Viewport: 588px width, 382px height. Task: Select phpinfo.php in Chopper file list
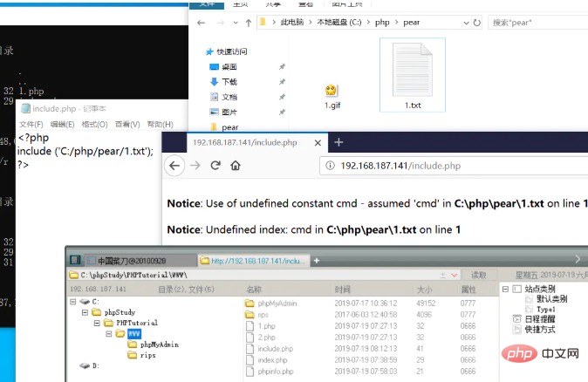(x=276, y=372)
